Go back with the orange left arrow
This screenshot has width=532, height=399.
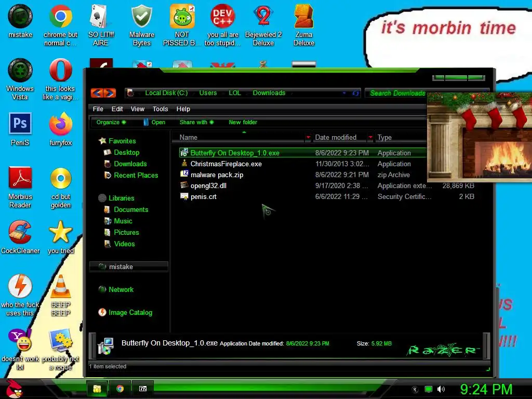(97, 92)
